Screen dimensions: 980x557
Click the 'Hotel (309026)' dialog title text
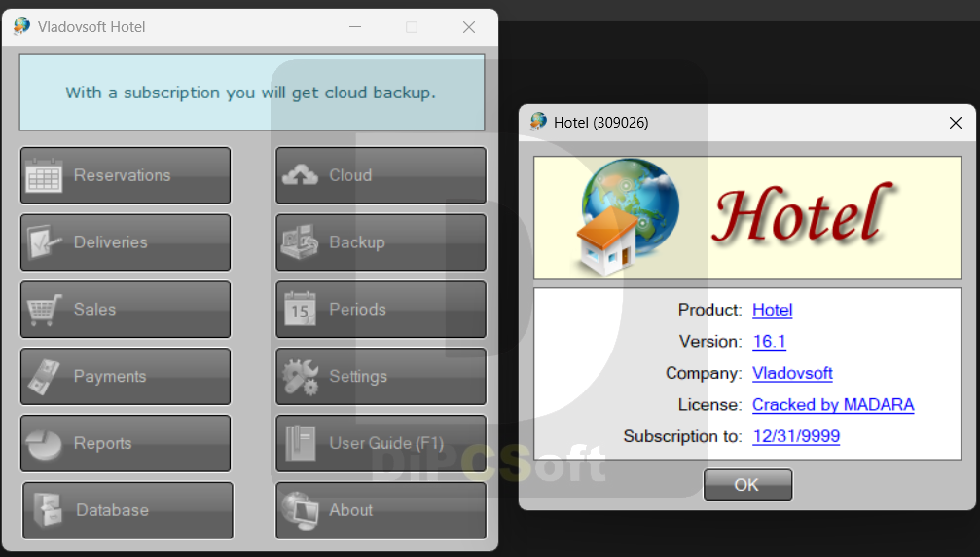(x=601, y=123)
